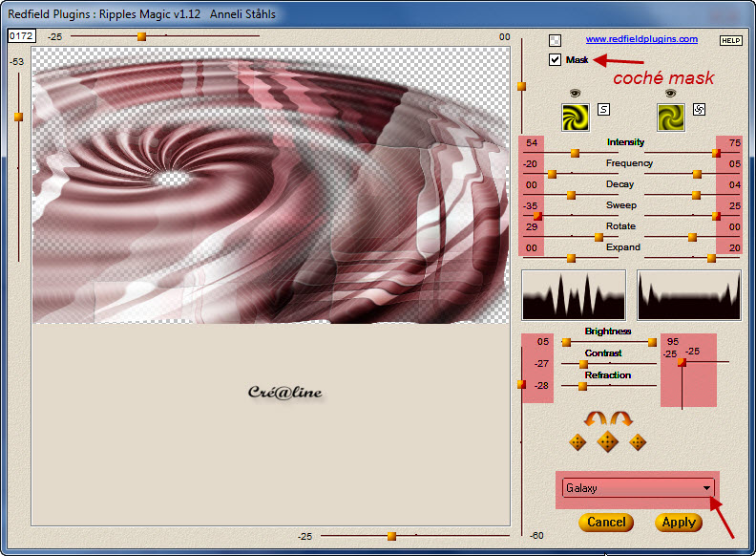Click the left Intensity slider handle
The height and width of the screenshot is (556, 756).
[x=575, y=152]
